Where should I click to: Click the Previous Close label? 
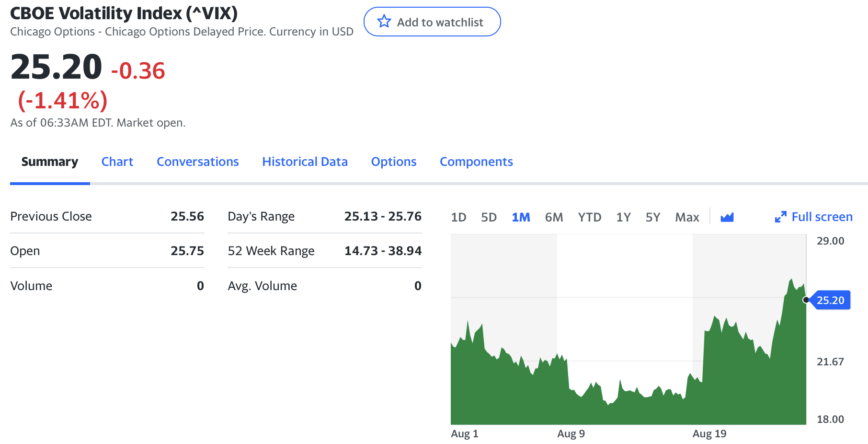(51, 216)
